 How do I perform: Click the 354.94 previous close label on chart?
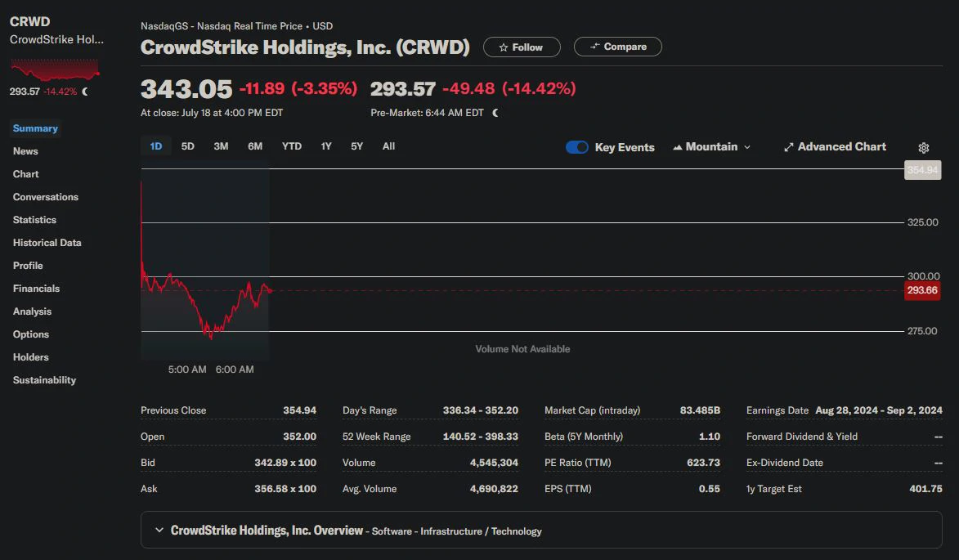pyautogui.click(x=922, y=170)
